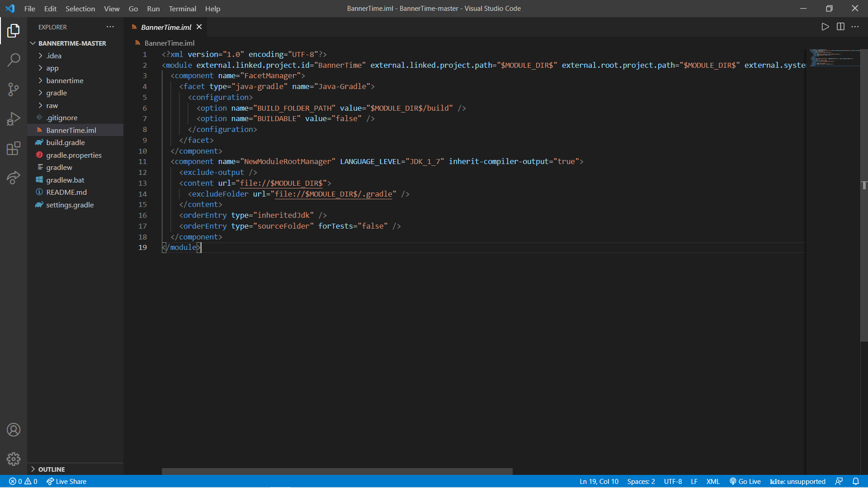Click the horizontal editor scrollbar
Image resolution: width=868 pixels, height=488 pixels.
tap(337, 471)
